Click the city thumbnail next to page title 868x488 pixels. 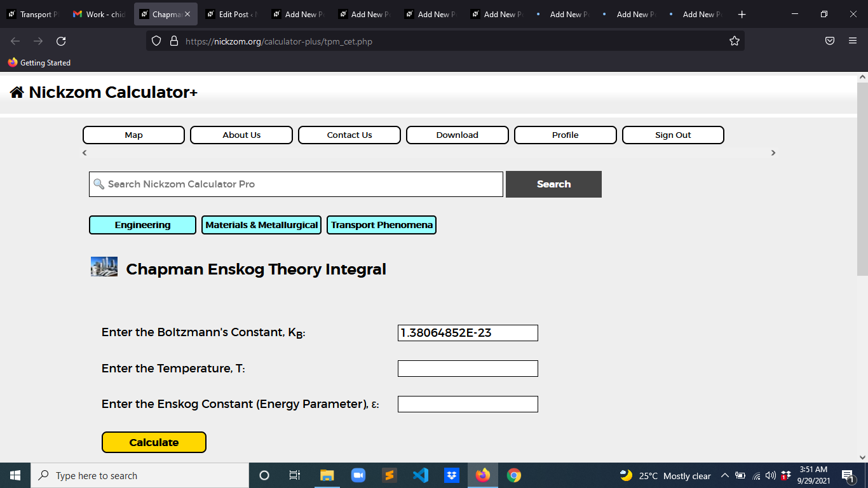click(104, 267)
